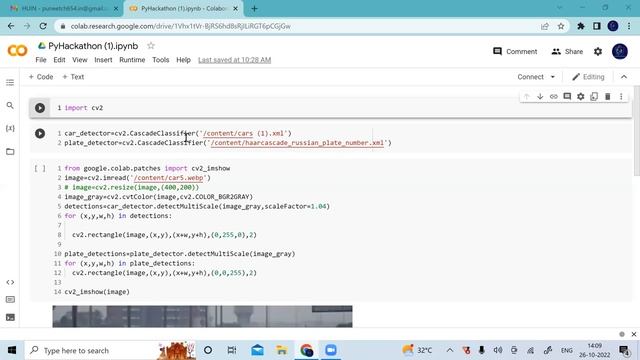Reload the Colab page
This screenshot has width=640, height=360.
tap(43, 26)
